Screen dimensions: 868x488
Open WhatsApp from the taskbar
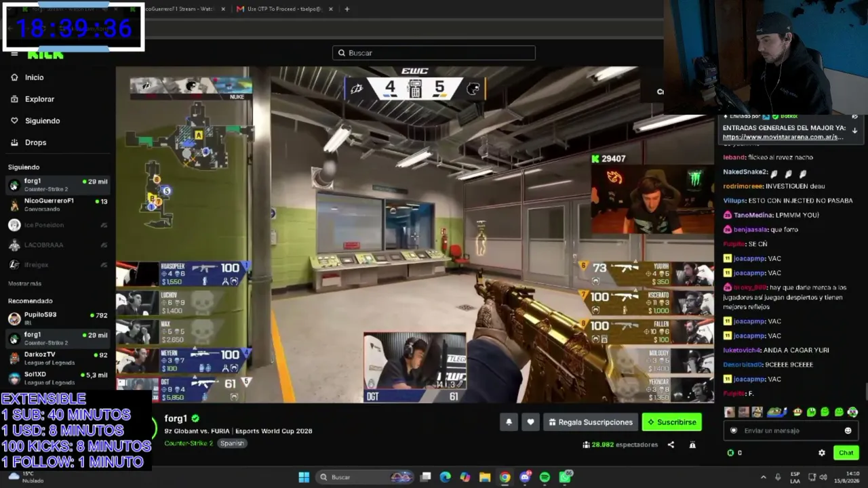coord(565,477)
